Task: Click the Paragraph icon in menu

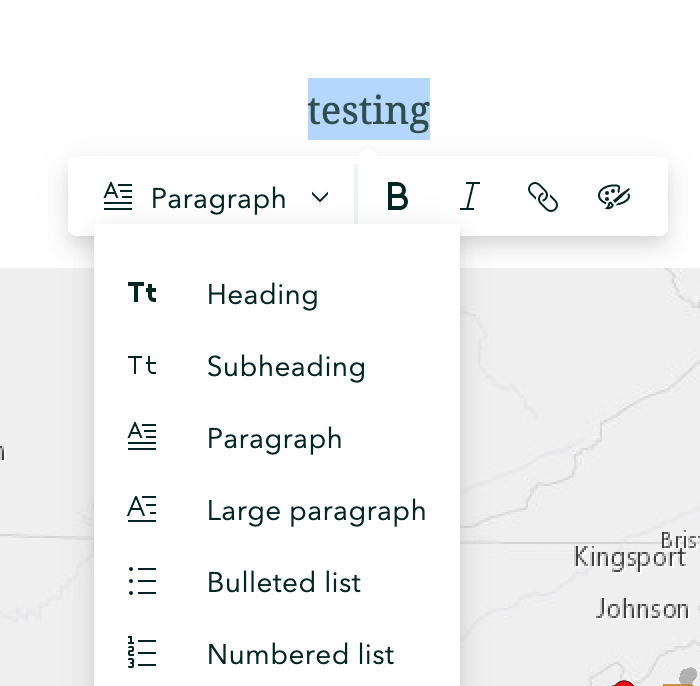Action: 143,438
